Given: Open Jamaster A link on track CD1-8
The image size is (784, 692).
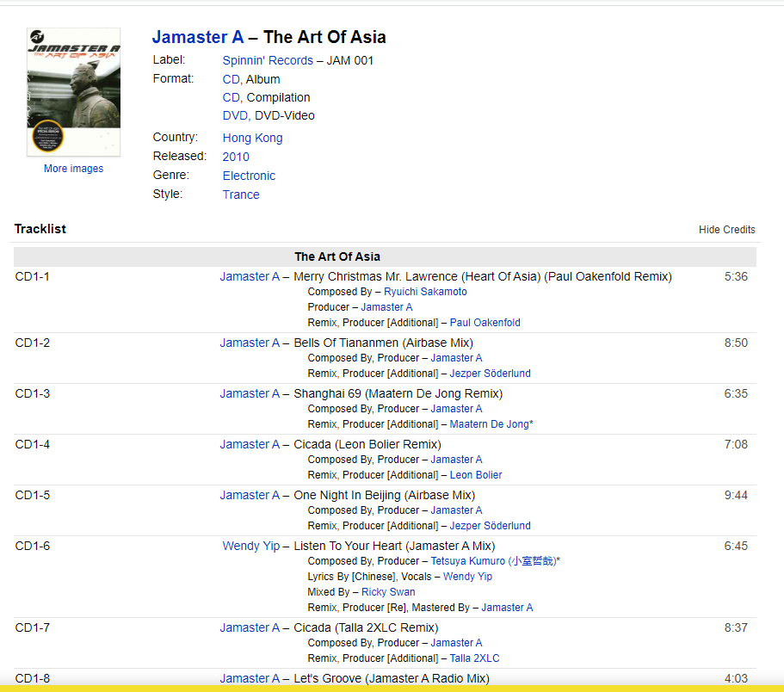Looking at the screenshot, I should click(250, 678).
